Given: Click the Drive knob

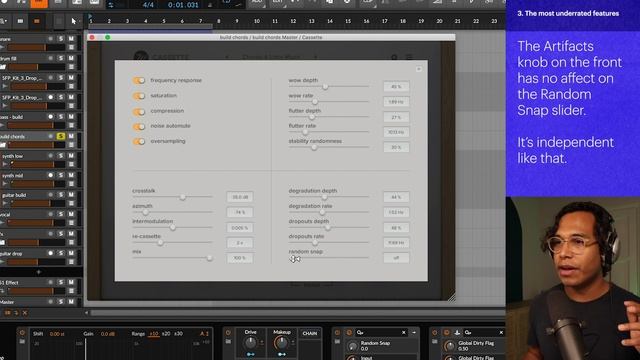Looking at the screenshot, I should click(250, 343).
